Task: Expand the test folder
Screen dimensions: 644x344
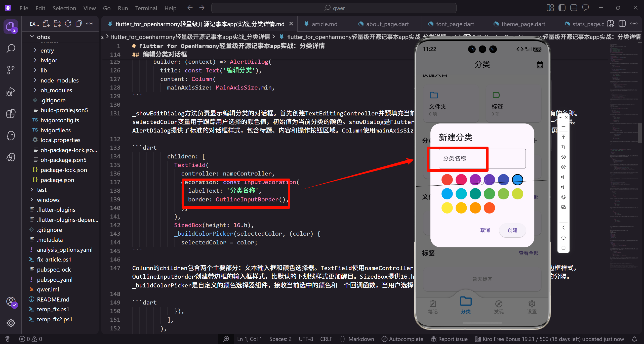Action: coord(42,190)
